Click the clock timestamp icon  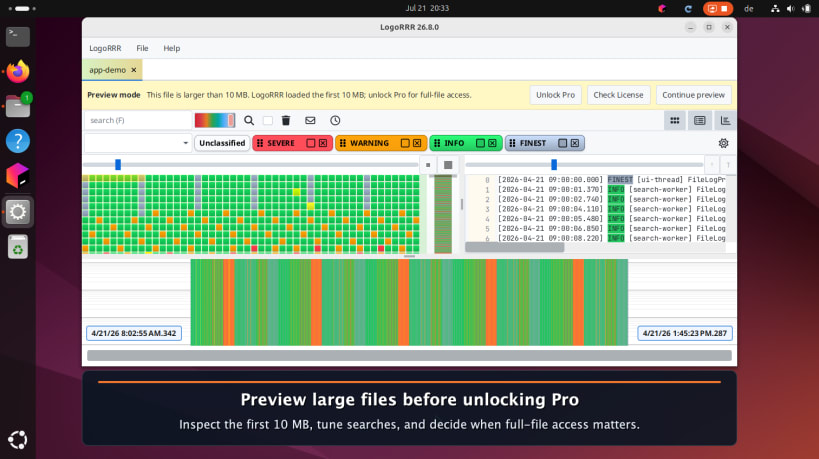335,121
